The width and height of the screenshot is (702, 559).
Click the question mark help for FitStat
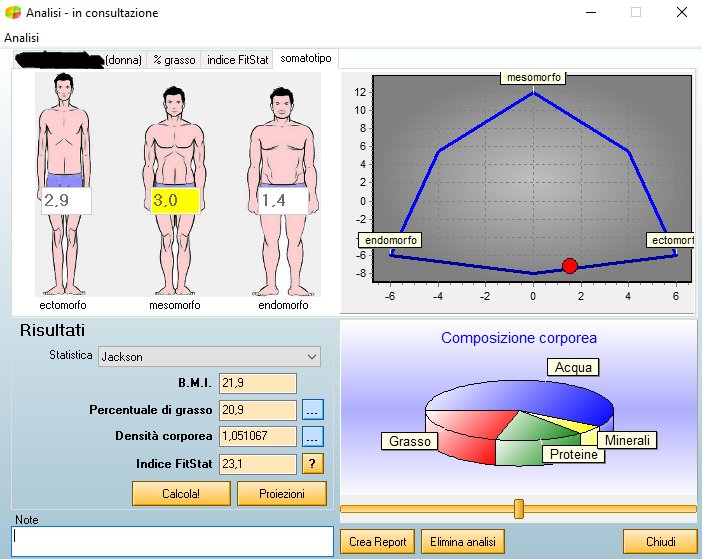(x=312, y=464)
